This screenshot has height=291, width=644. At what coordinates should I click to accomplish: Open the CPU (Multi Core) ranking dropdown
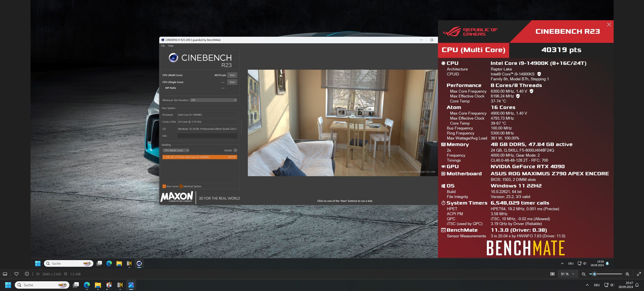[176, 150]
